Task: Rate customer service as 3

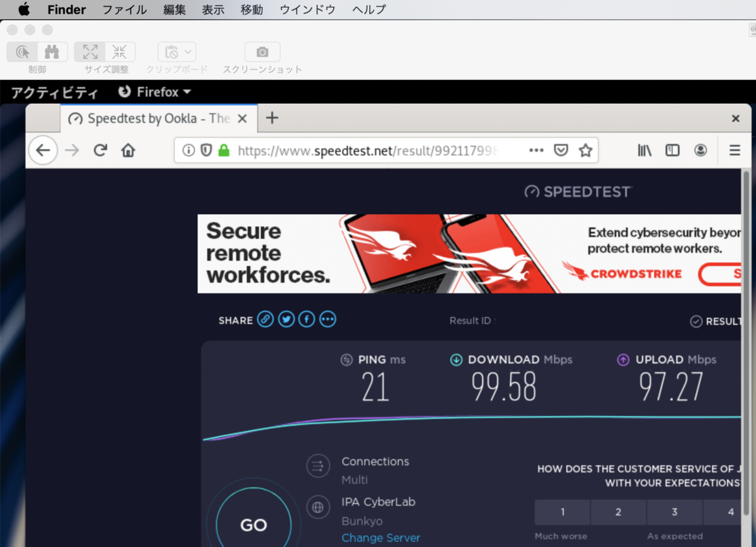Action: 675,512
